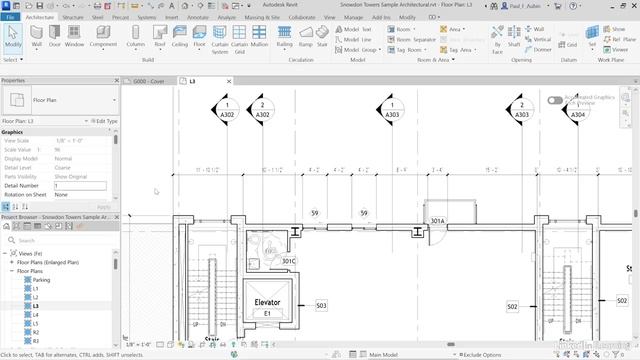Select the Mullion tool
The width and height of the screenshot is (640, 360).
point(259,37)
